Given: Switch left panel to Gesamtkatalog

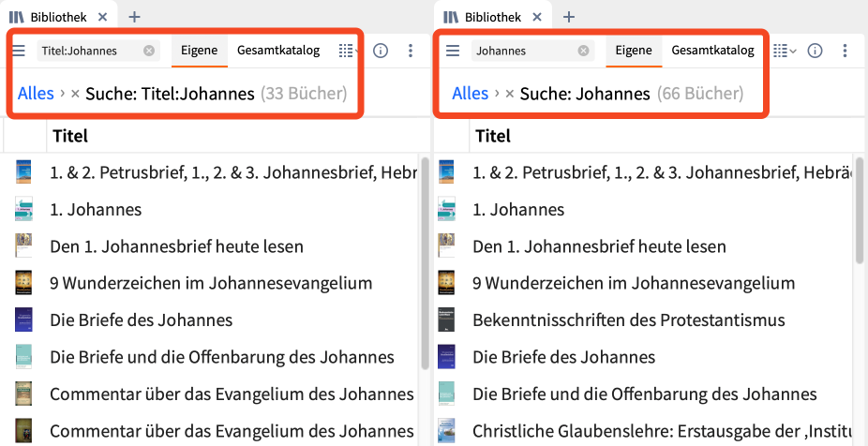Looking at the screenshot, I should 278,51.
